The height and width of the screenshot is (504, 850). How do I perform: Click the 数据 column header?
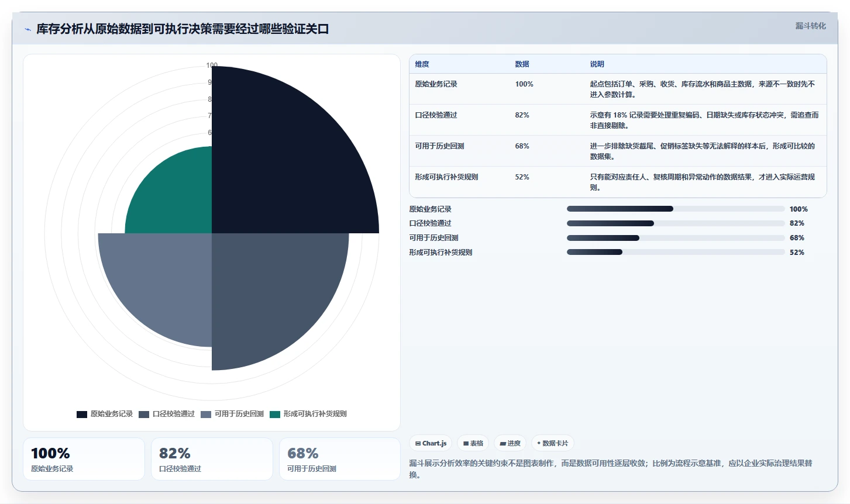pos(522,64)
